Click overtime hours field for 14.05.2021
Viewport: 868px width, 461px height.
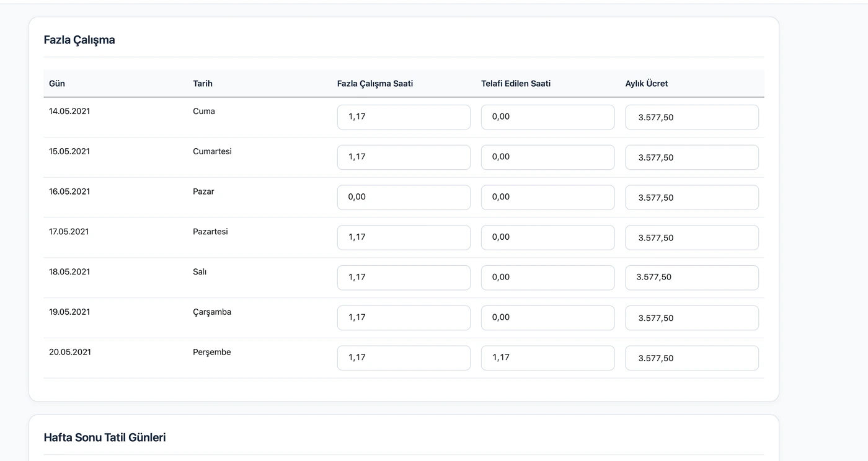[x=404, y=117]
